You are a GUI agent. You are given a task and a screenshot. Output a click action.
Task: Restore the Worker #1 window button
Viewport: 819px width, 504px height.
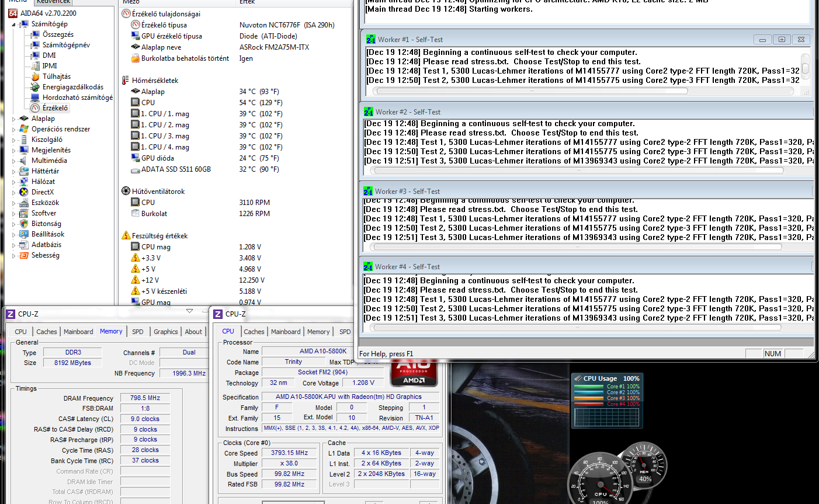[782, 40]
